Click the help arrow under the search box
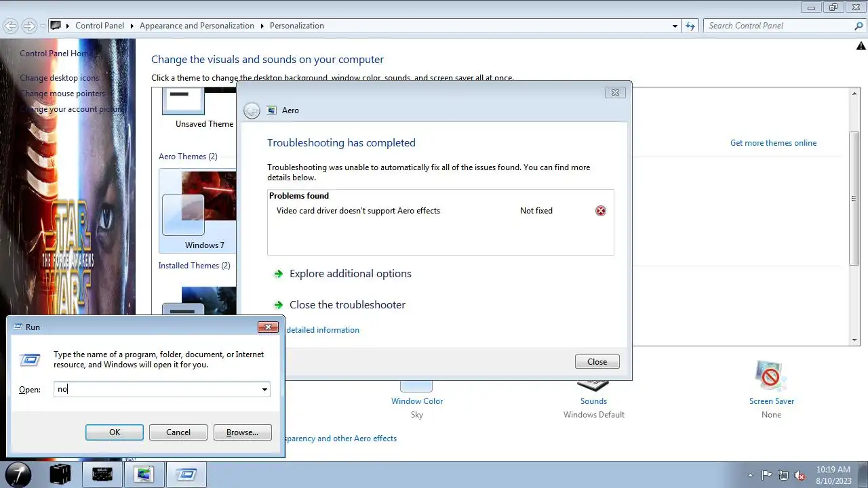The image size is (868, 488). (861, 46)
